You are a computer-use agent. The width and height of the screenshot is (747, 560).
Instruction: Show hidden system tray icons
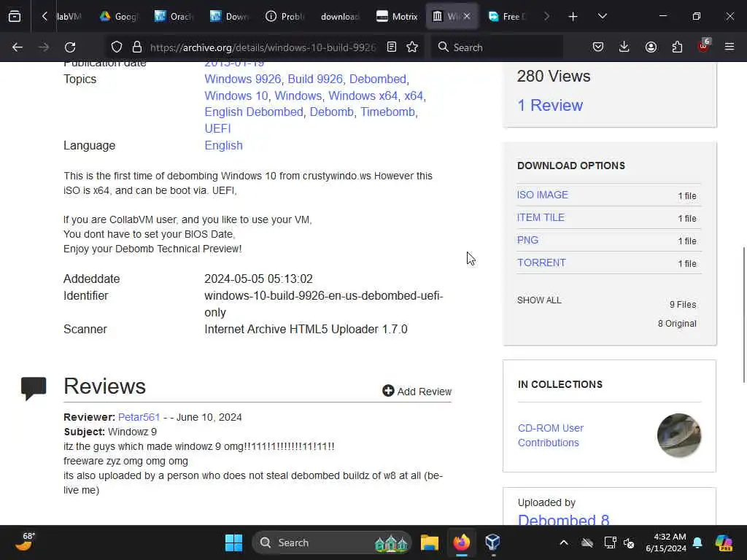[x=564, y=542]
